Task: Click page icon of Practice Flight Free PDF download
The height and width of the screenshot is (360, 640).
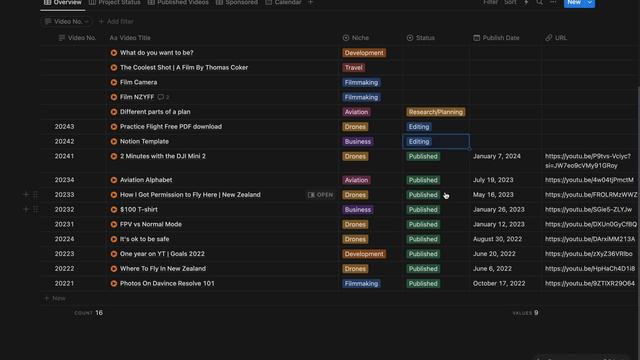Action: click(x=114, y=127)
